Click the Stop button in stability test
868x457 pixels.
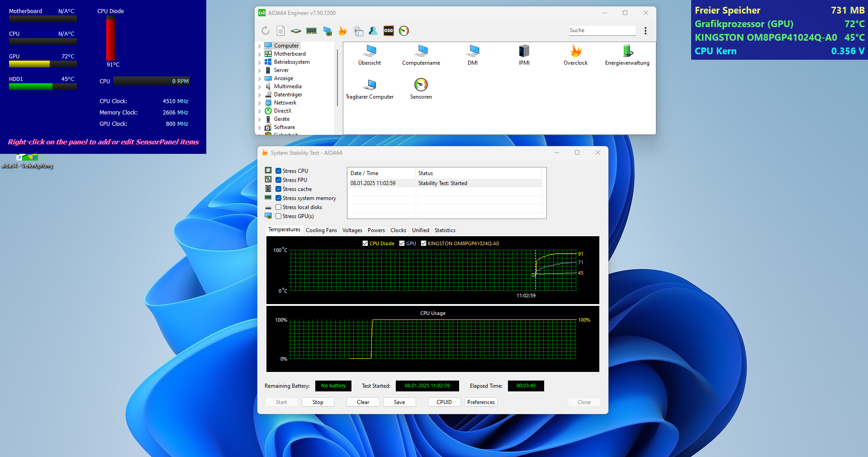(x=318, y=402)
